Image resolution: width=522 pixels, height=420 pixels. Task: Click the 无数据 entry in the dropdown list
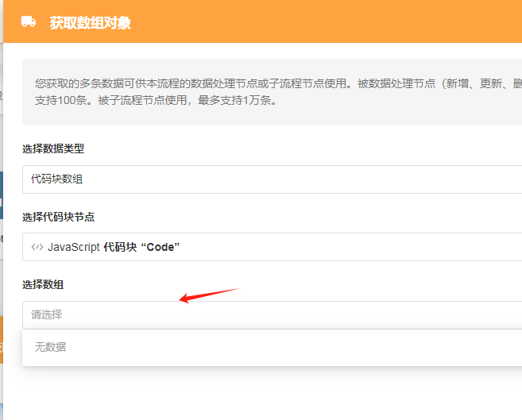tap(272, 347)
